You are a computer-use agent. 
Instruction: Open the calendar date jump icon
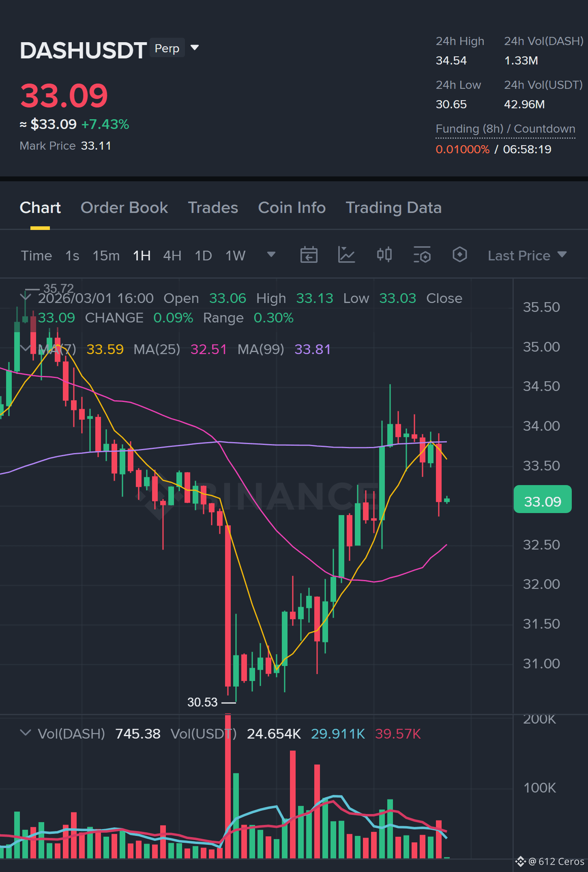(x=309, y=255)
